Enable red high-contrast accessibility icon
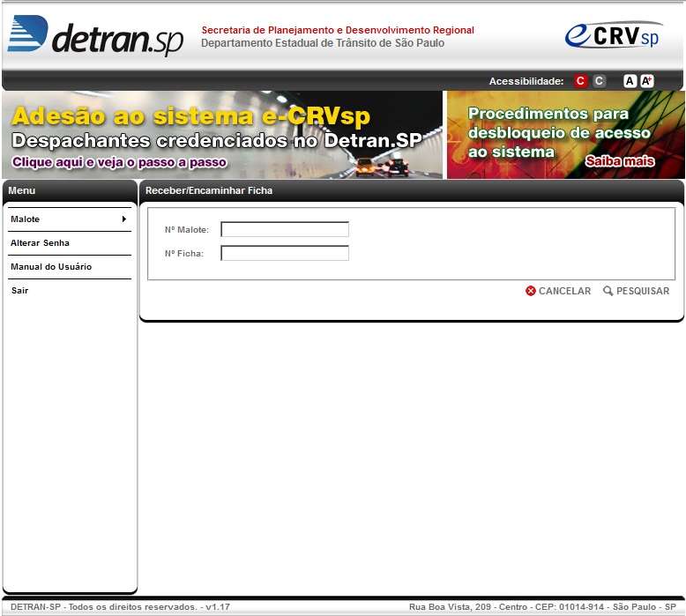This screenshot has height=616, width=686. [580, 81]
